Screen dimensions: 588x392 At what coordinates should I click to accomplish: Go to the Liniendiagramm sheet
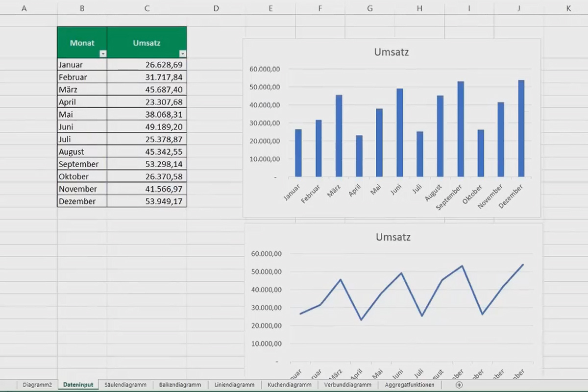point(234,385)
